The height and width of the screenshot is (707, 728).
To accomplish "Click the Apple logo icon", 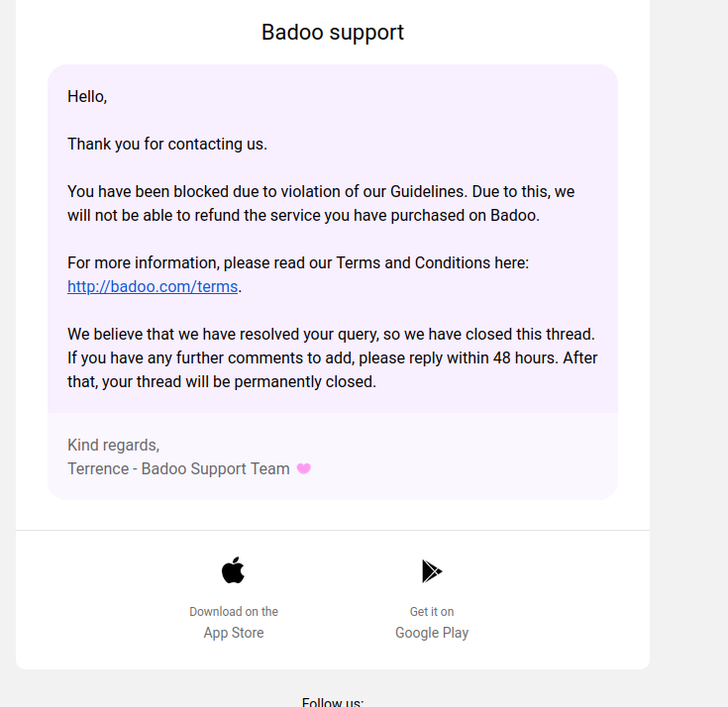I will point(233,570).
